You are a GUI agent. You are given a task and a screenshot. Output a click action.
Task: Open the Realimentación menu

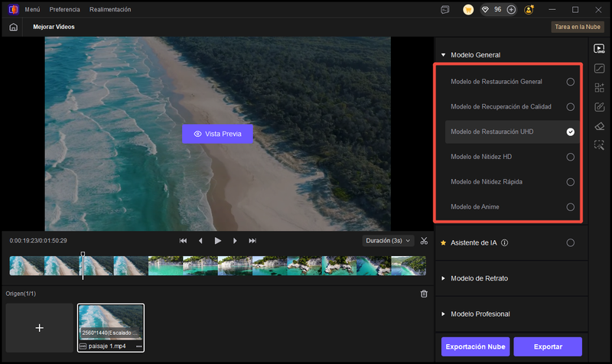(x=110, y=9)
